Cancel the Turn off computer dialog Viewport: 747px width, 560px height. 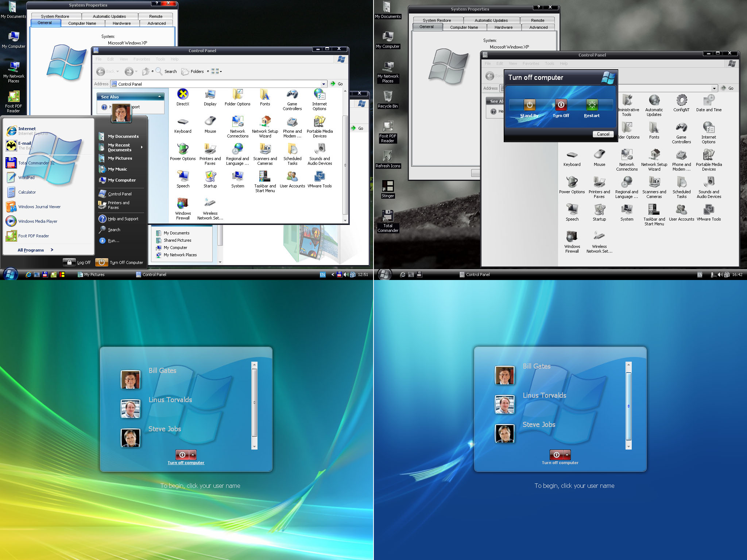point(603,134)
